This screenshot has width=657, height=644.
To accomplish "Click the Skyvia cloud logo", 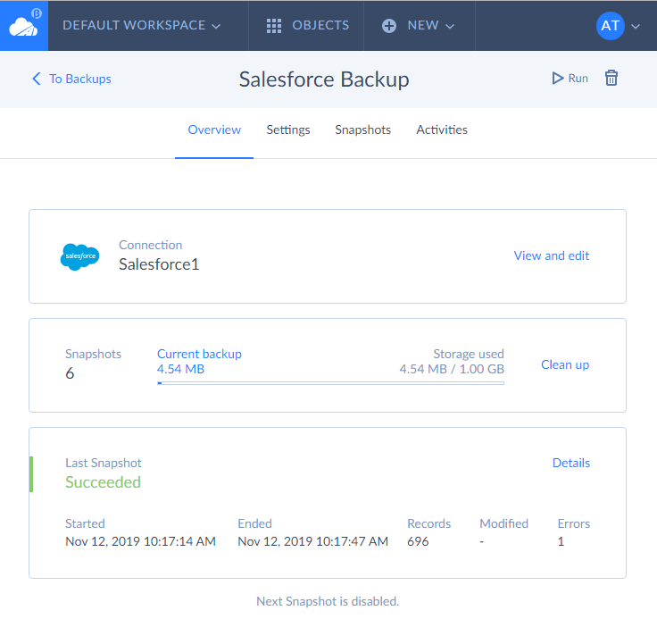I will click(x=24, y=26).
